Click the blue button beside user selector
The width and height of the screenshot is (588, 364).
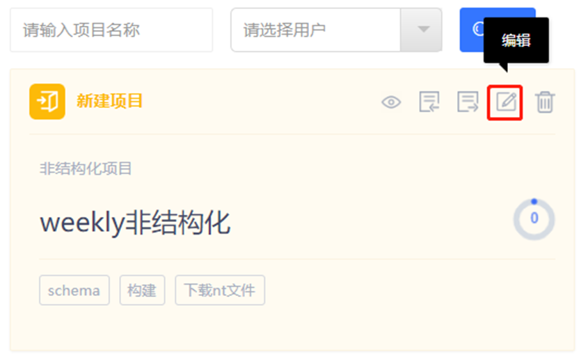(x=472, y=30)
